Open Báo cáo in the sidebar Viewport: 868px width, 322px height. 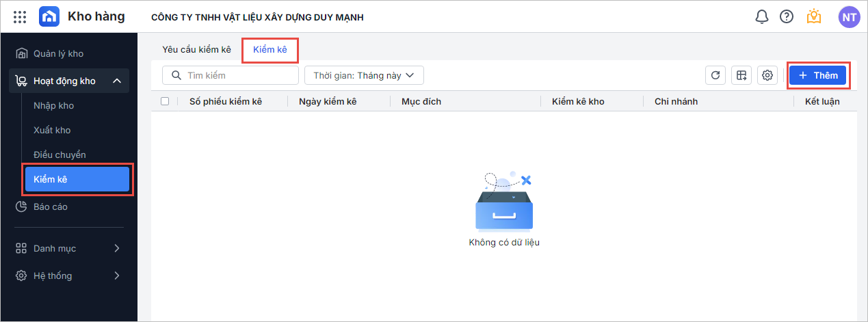click(50, 206)
